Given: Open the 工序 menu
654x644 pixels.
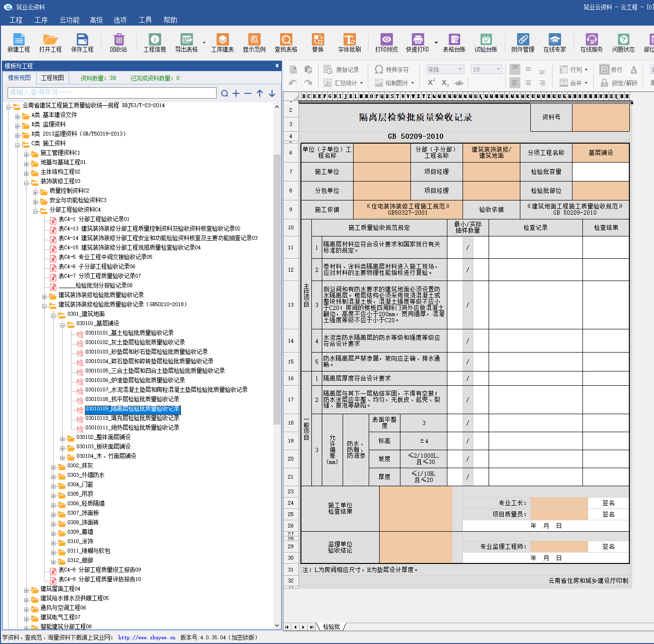Looking at the screenshot, I should [41, 20].
